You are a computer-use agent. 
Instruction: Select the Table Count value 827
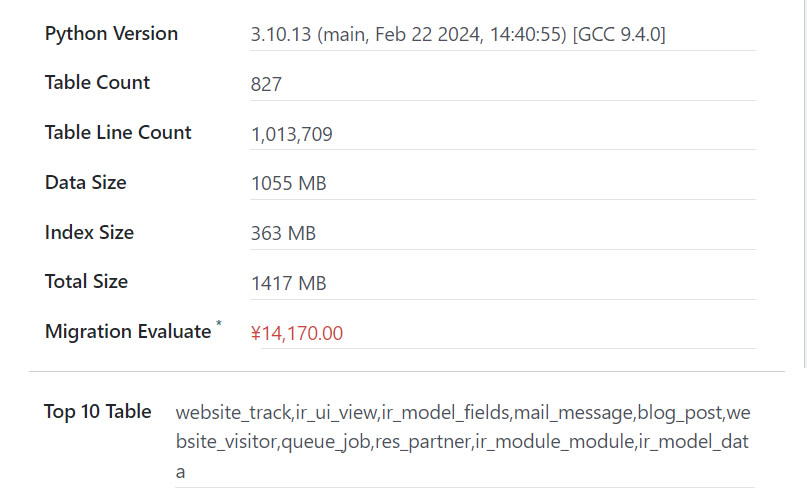266,84
